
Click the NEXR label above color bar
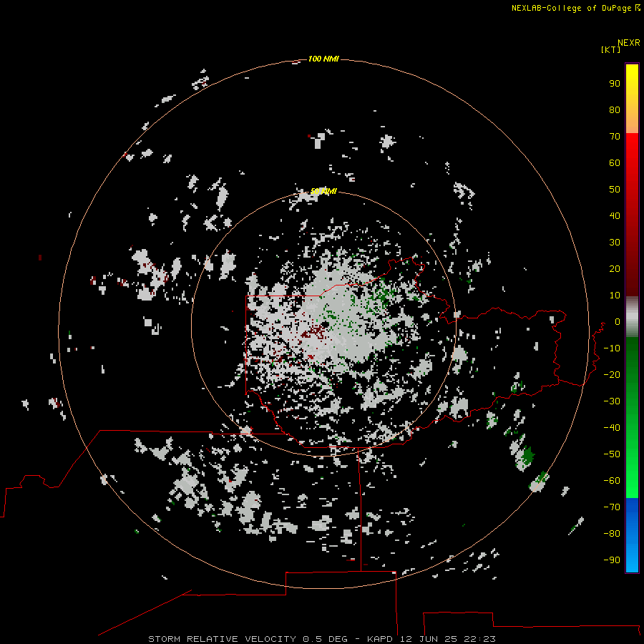629,43
